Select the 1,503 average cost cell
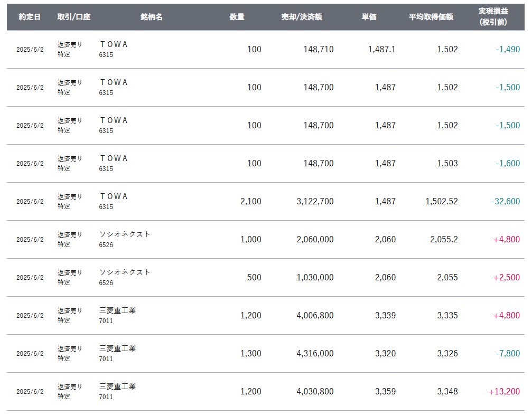The width and height of the screenshot is (532, 415). [x=447, y=163]
